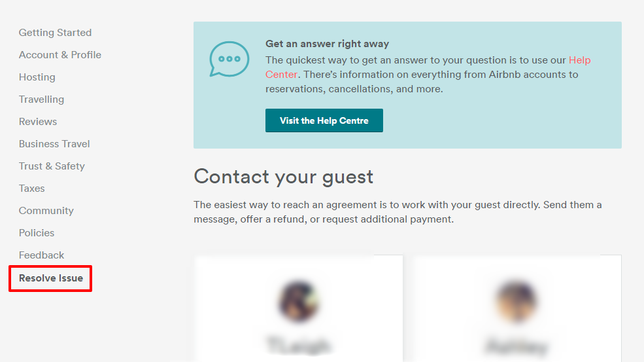Open the Feedback sidebar item
This screenshot has height=362, width=644.
pos(42,255)
